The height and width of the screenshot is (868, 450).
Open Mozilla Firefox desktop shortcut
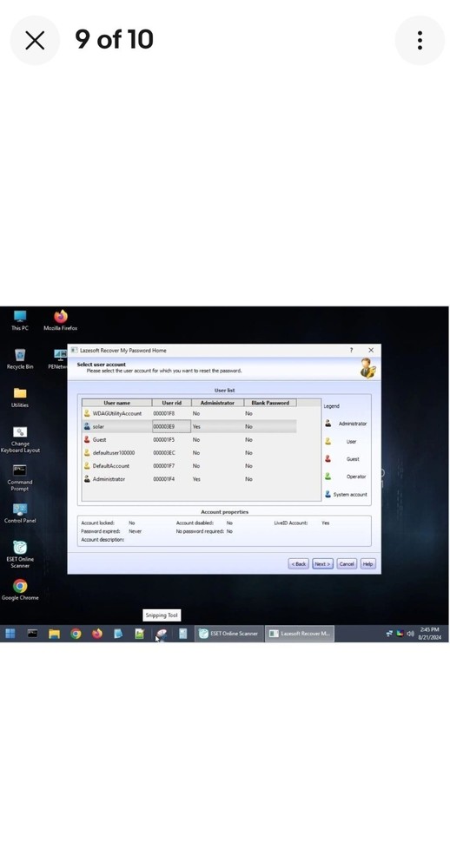point(61,320)
